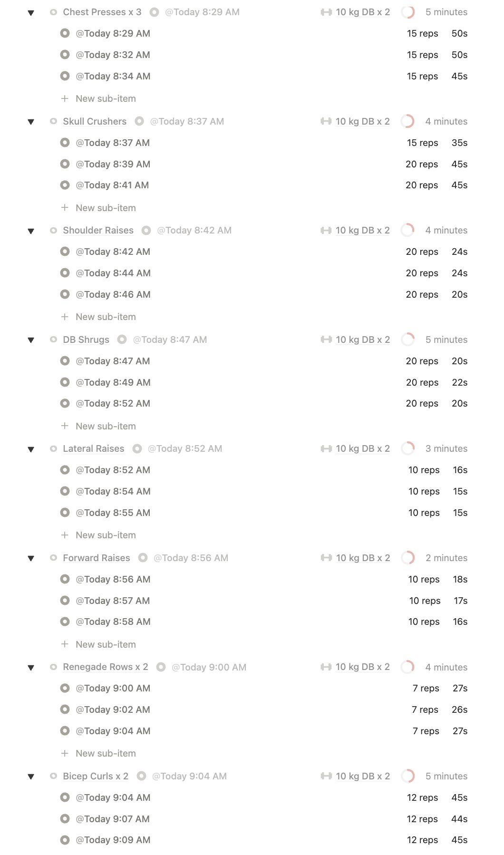Click progress ring beside Forward Raises 2 minutes
504x855 pixels.
coord(407,558)
